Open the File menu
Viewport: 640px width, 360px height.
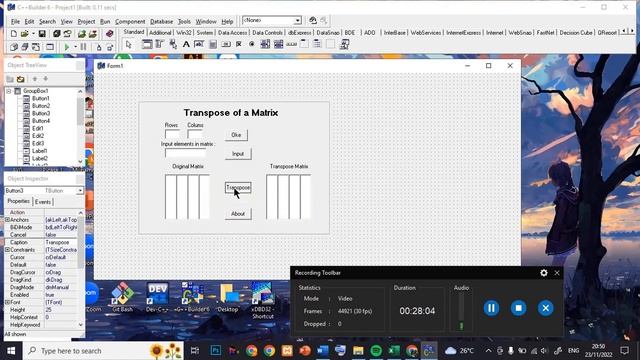coord(15,21)
